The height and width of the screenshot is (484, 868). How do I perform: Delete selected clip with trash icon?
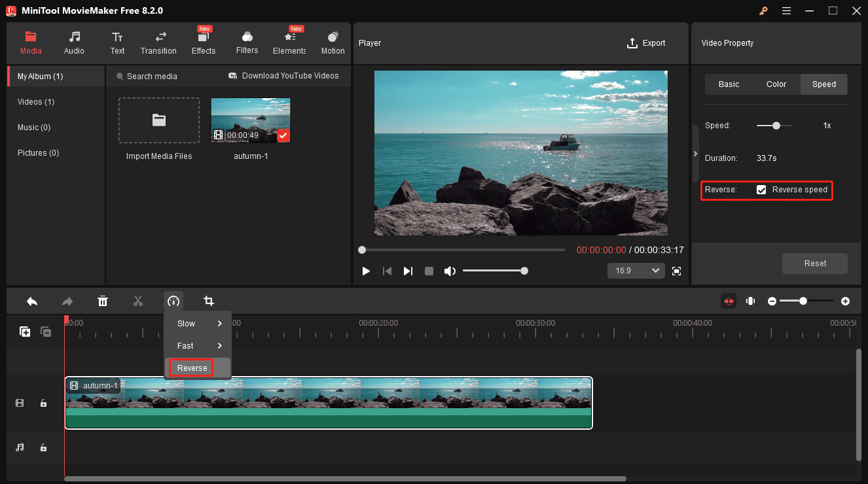click(103, 301)
